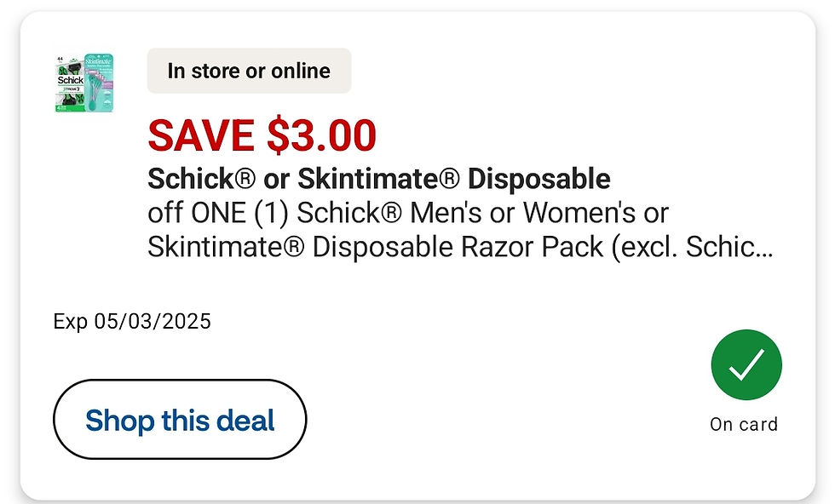This screenshot has width=835, height=504.
Task: Click the In store or online badge
Action: (249, 71)
